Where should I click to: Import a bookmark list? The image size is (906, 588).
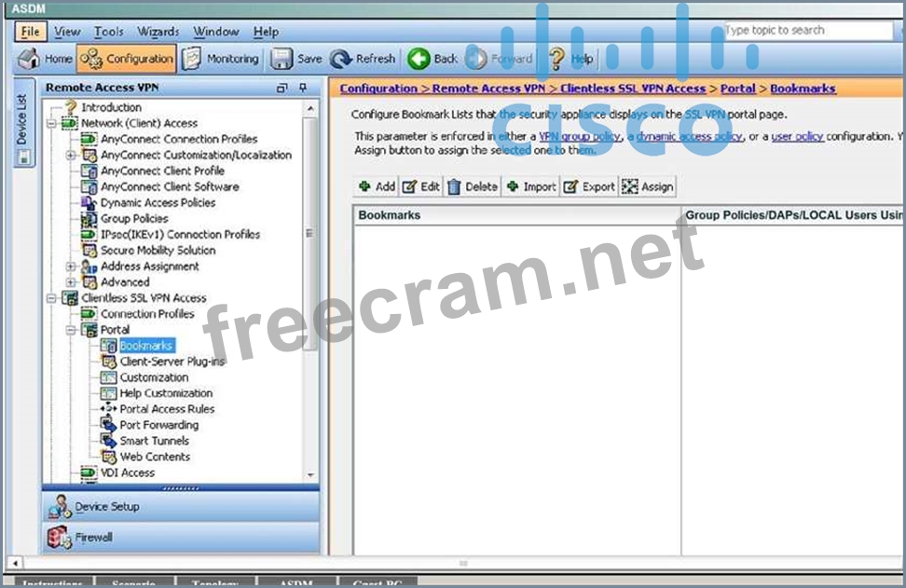[513, 186]
